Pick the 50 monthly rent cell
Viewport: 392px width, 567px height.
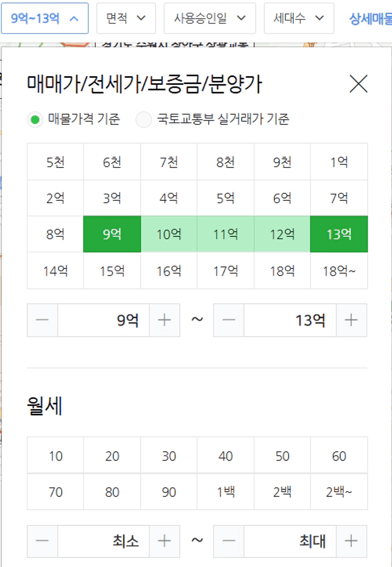pyautogui.click(x=282, y=455)
